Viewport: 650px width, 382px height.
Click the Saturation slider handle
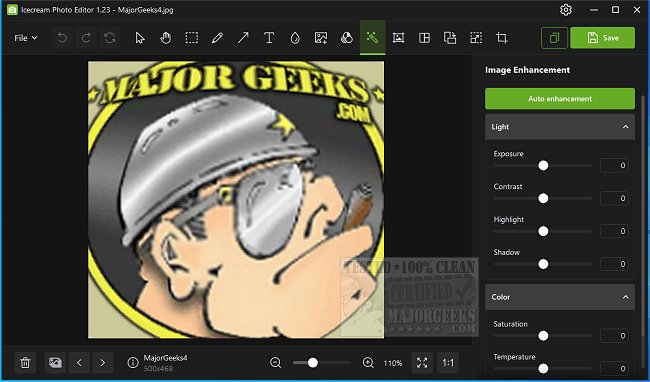point(543,336)
